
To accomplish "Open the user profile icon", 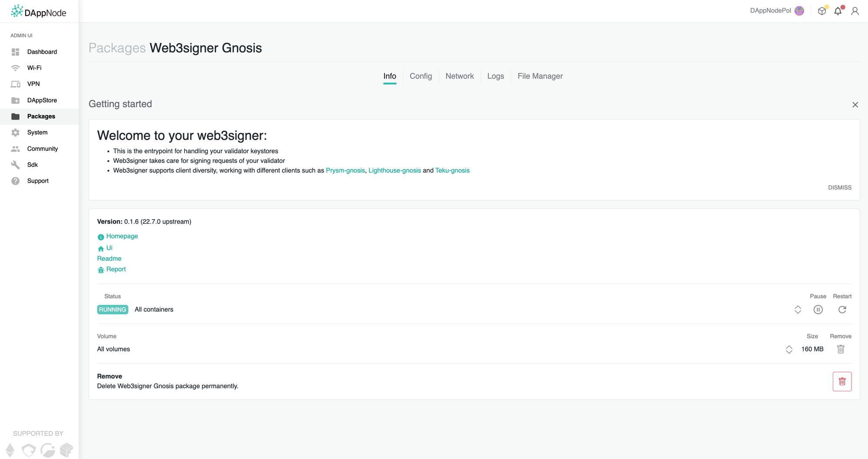I will [x=855, y=11].
